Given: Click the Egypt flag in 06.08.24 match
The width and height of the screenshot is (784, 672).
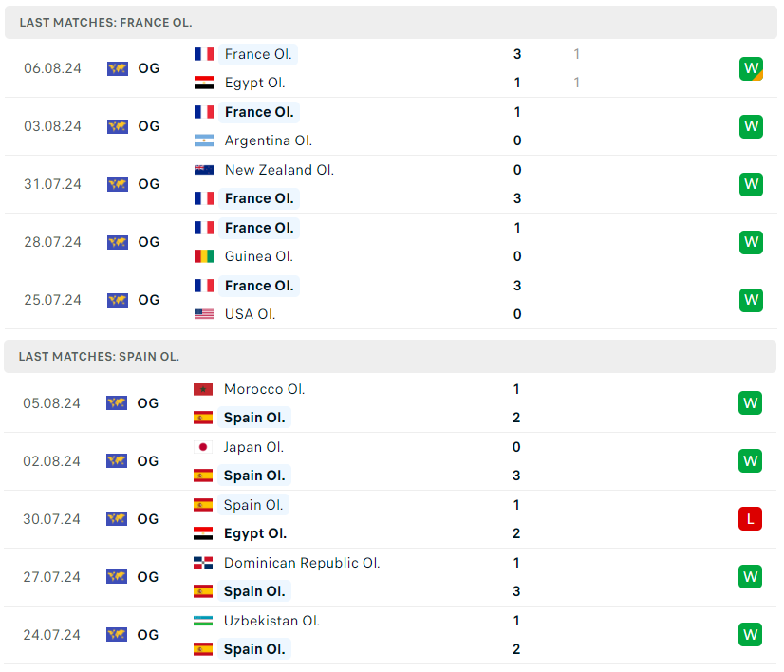Looking at the screenshot, I should point(203,83).
